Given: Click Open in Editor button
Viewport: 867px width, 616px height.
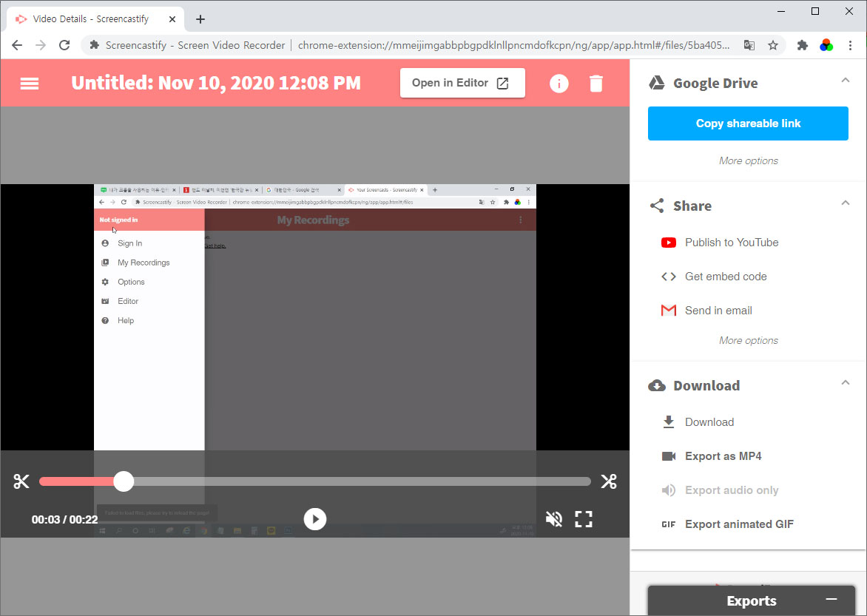Looking at the screenshot, I should click(462, 83).
